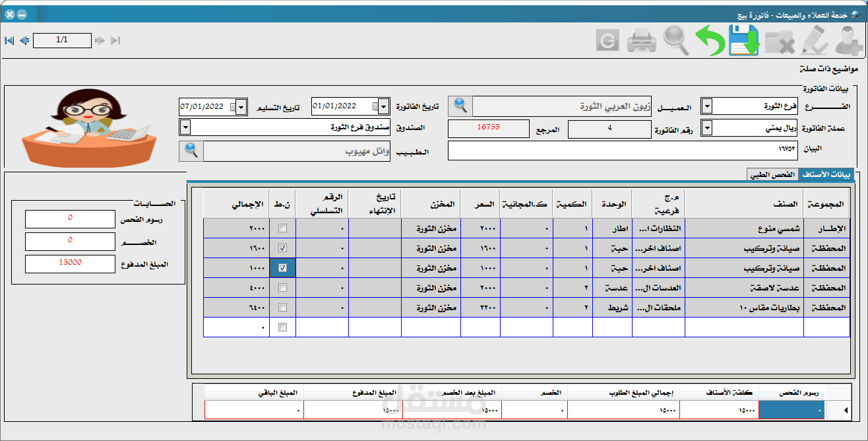Click the الإطار group cell in first row
The height and width of the screenshot is (441, 868).
(x=826, y=228)
